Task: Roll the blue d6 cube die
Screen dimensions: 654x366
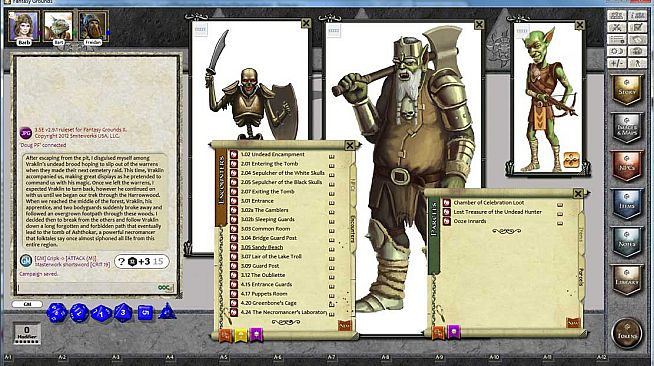Action: pyautogui.click(x=145, y=313)
